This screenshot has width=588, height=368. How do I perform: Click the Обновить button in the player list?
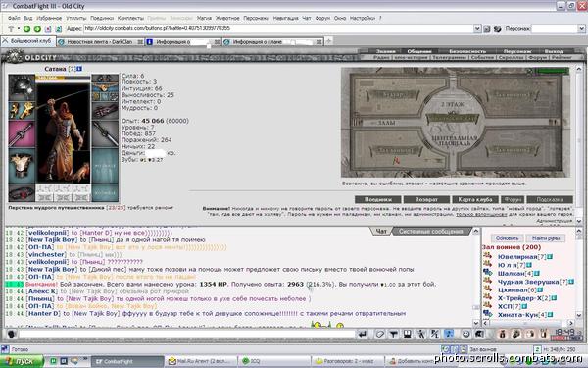507,238
